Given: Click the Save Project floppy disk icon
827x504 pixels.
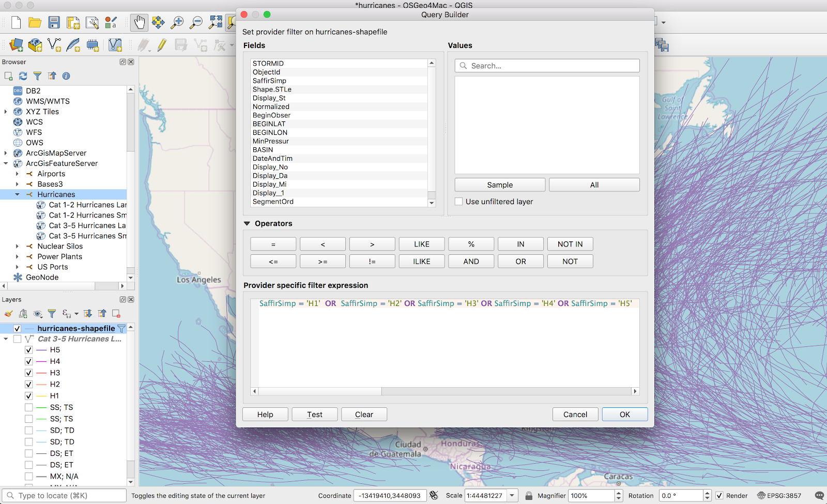Looking at the screenshot, I should pos(54,22).
